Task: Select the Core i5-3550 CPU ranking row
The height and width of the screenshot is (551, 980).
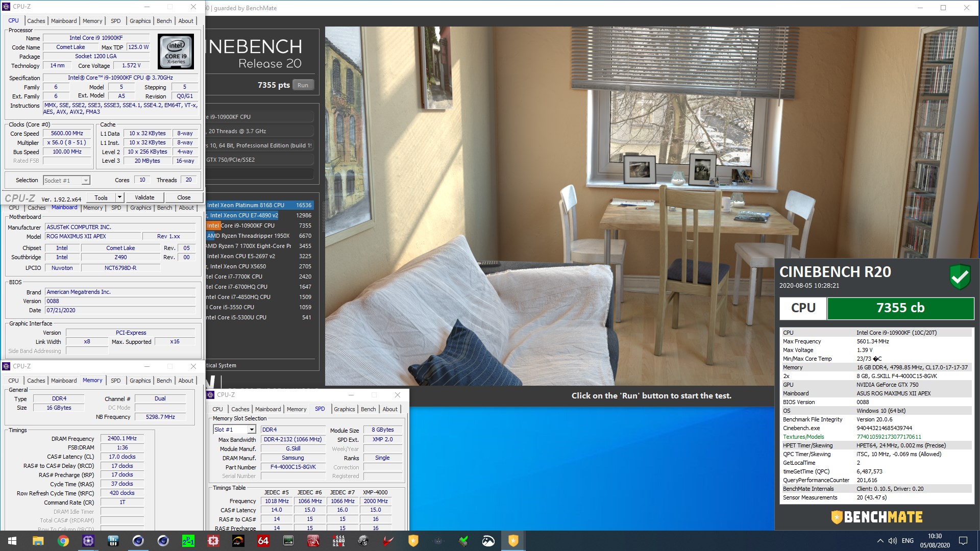Action: pos(259,307)
